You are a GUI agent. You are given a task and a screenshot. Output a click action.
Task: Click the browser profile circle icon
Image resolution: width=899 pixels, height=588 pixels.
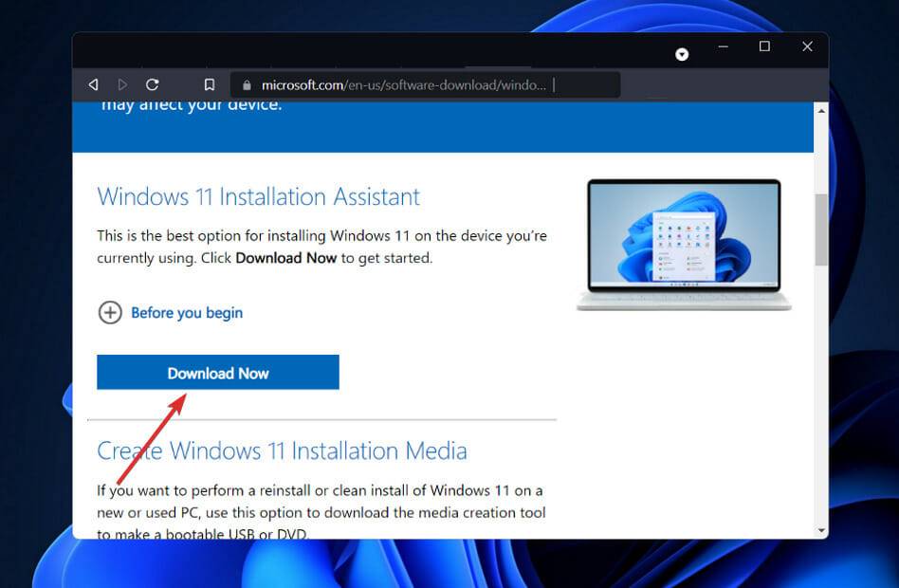[682, 54]
